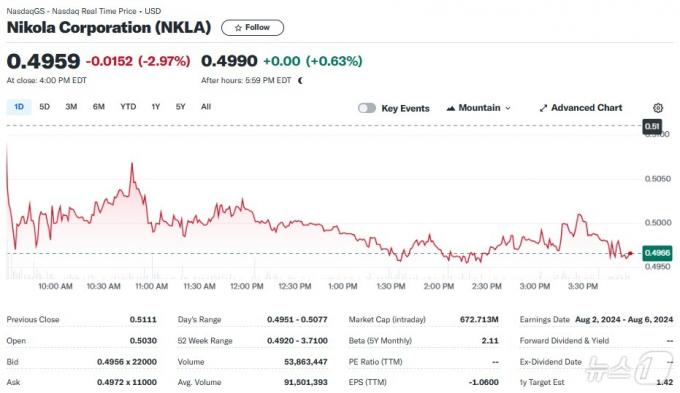680x393 pixels.
Task: Click the Open value 0.5030
Action: [x=143, y=341]
